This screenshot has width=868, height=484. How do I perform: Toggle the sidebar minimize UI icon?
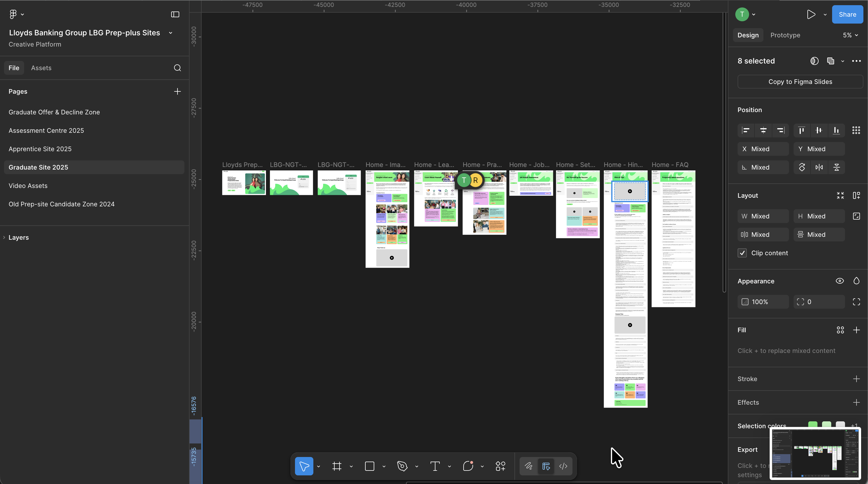click(175, 14)
